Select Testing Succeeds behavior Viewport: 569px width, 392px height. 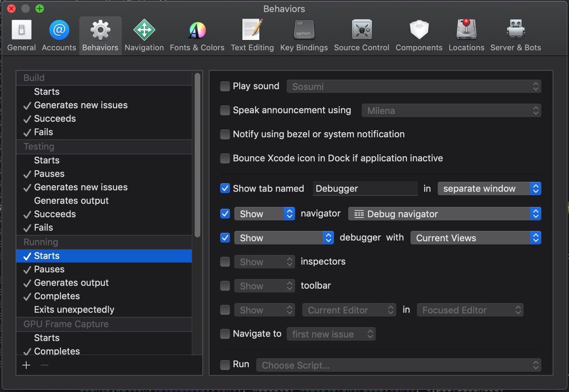104,214
